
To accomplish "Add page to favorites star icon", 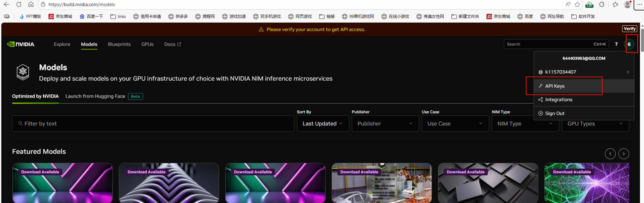I will (x=578, y=4).
